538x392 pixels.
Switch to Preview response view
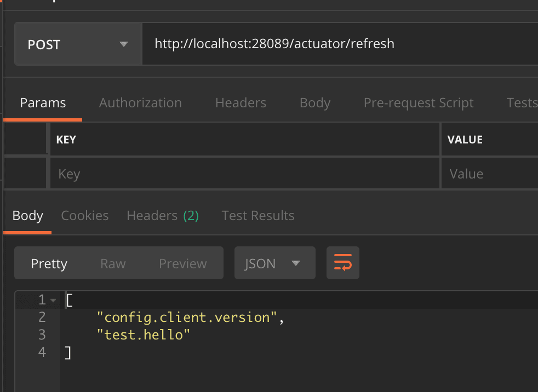pos(183,263)
